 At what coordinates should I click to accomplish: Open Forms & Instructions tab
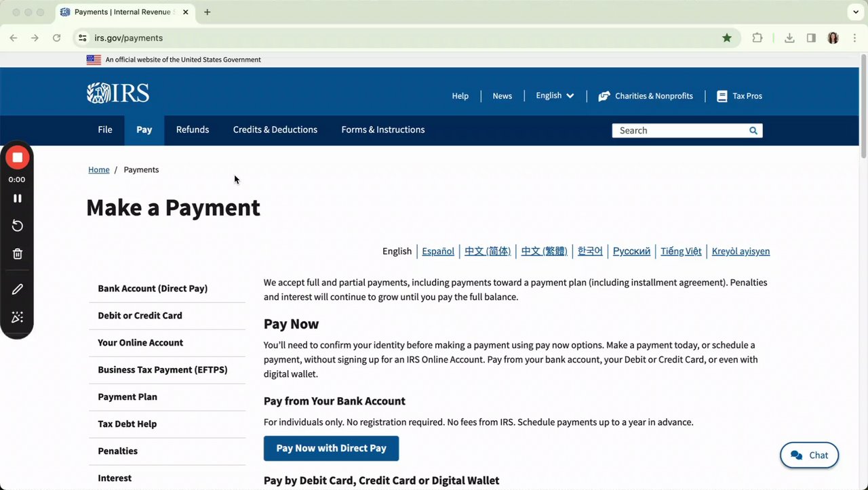coord(383,129)
